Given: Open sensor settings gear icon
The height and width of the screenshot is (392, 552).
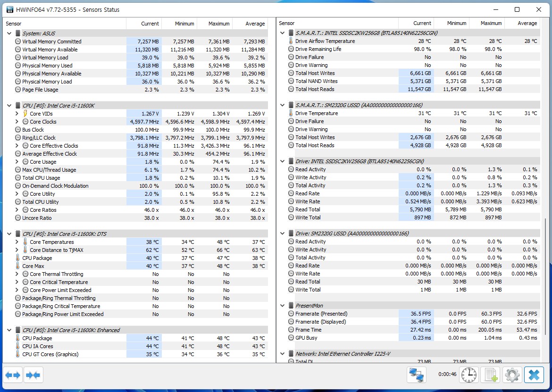Looking at the screenshot, I should point(512,375).
